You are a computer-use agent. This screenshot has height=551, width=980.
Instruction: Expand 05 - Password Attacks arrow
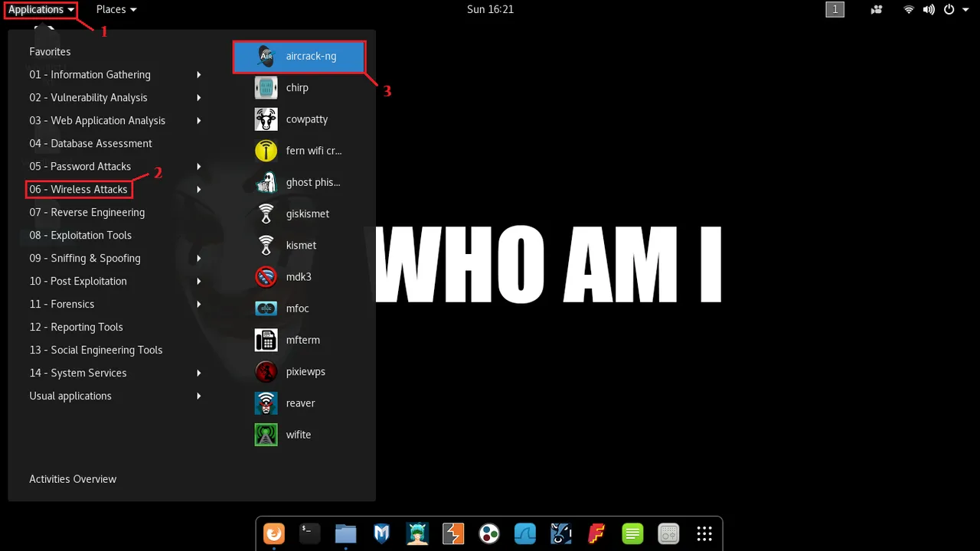[x=198, y=166]
